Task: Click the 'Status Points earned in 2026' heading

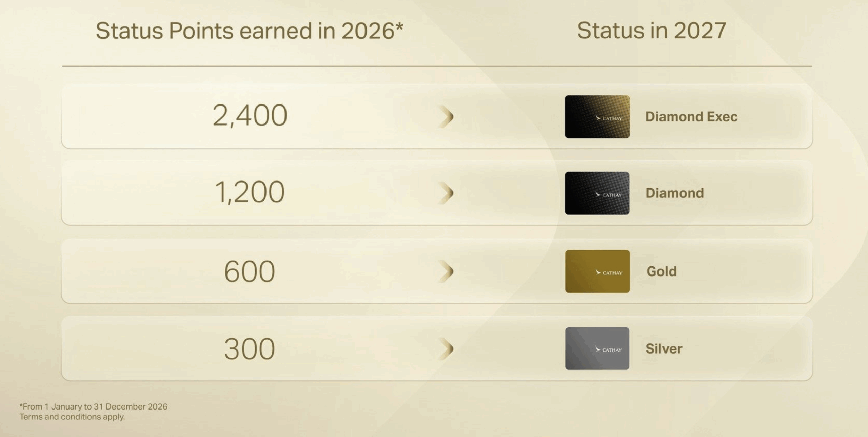Action: (x=250, y=31)
